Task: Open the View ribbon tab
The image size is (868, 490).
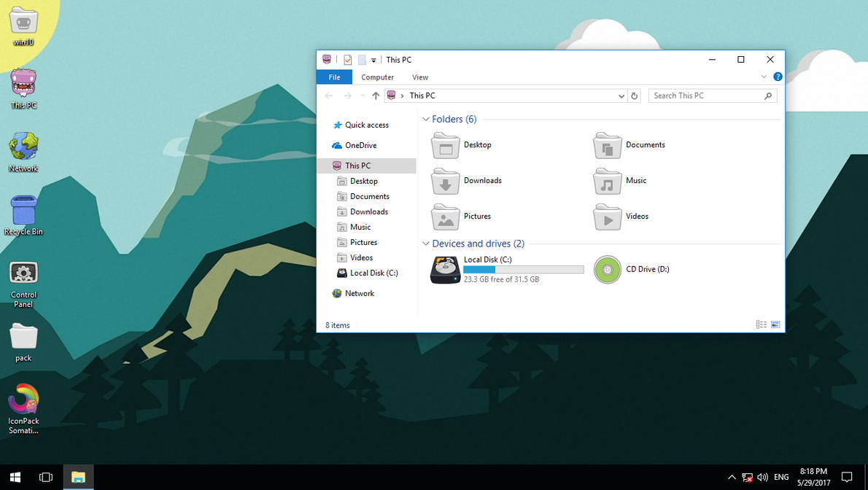Action: pyautogui.click(x=420, y=77)
